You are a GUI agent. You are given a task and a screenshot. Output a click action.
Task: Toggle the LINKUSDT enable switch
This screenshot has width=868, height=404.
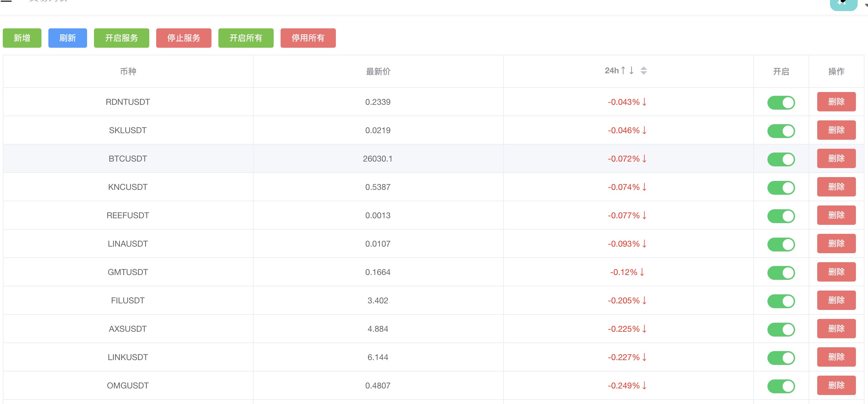point(781,358)
